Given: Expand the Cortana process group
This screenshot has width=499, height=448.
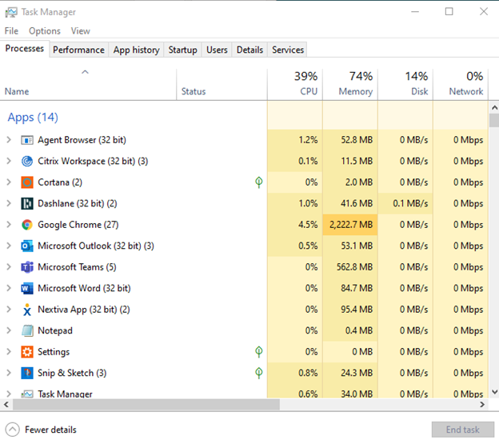Looking at the screenshot, I should (x=9, y=182).
